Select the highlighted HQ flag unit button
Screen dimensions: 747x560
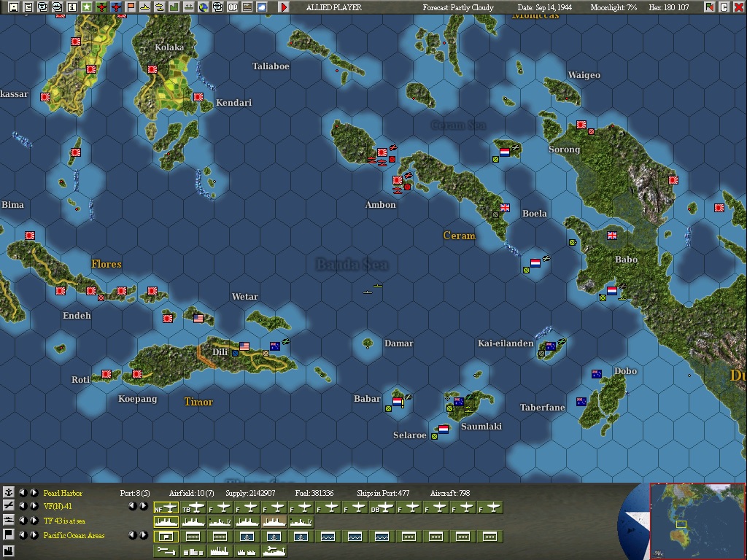coord(166,537)
